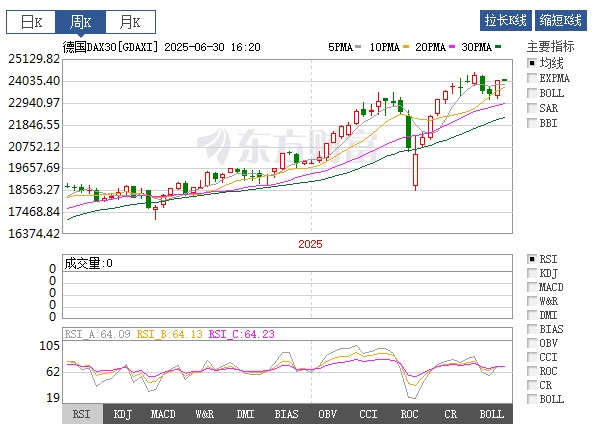
Task: Open the OBV tab in the bottom bar
Action: point(328,414)
